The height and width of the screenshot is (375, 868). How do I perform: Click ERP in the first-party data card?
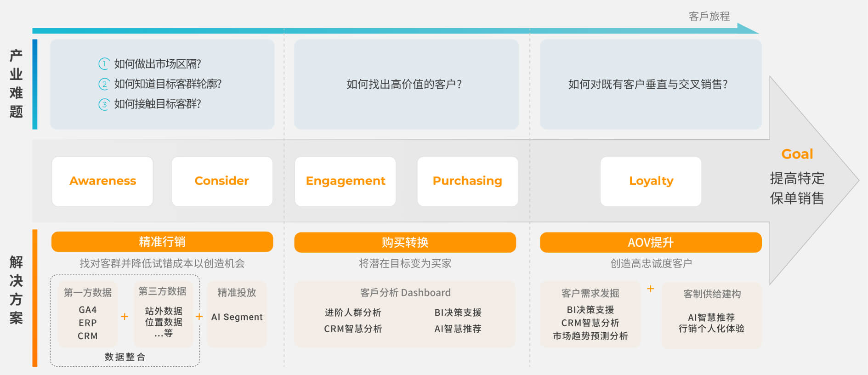point(88,323)
